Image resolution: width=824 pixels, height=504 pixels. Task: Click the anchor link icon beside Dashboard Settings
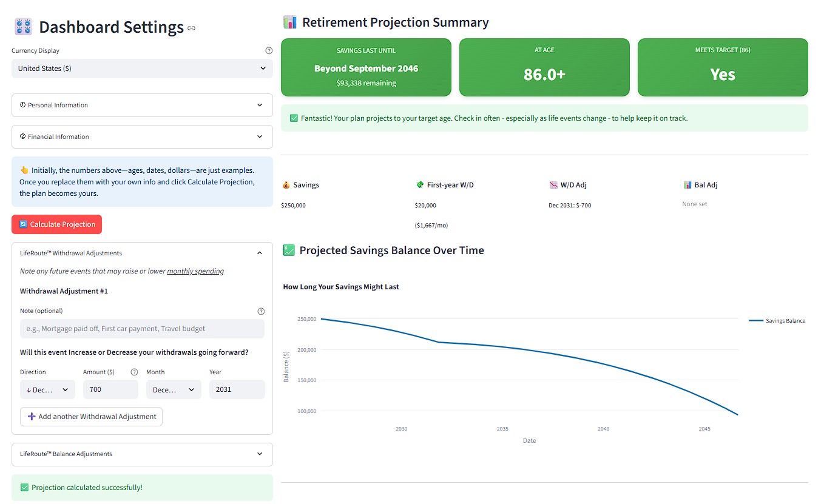click(x=192, y=28)
